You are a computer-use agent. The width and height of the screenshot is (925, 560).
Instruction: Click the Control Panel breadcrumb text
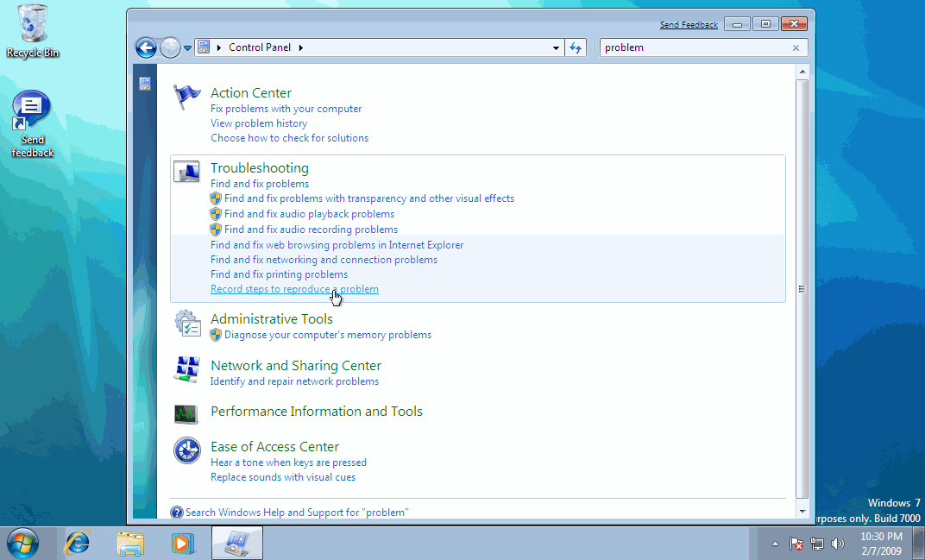(x=260, y=47)
